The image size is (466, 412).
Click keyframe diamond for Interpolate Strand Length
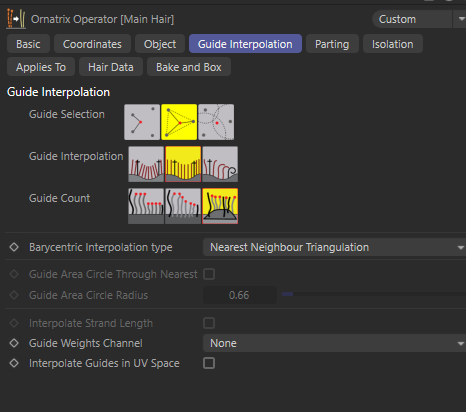point(14,323)
